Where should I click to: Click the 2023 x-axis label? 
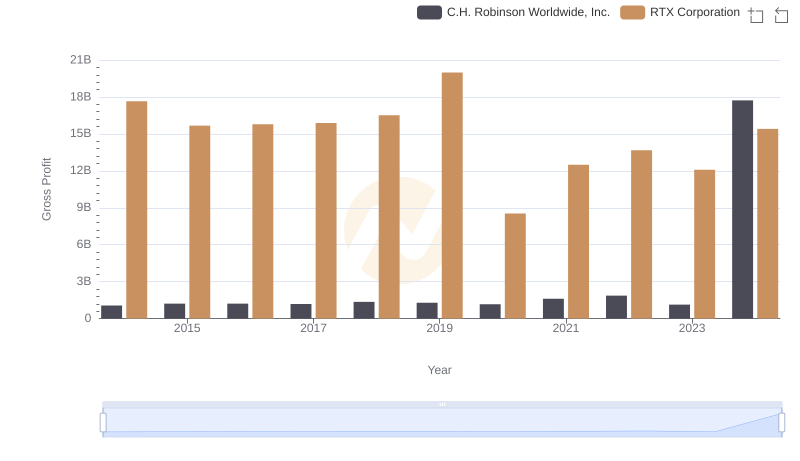coord(692,328)
